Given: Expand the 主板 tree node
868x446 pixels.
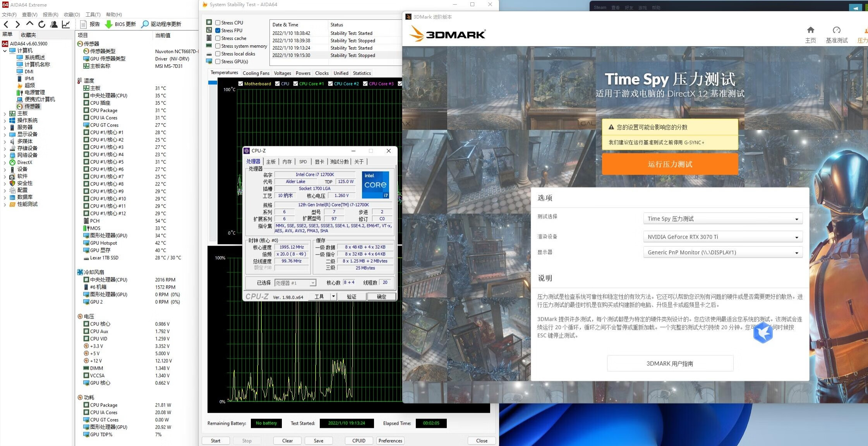Looking at the screenshot, I should point(5,114).
